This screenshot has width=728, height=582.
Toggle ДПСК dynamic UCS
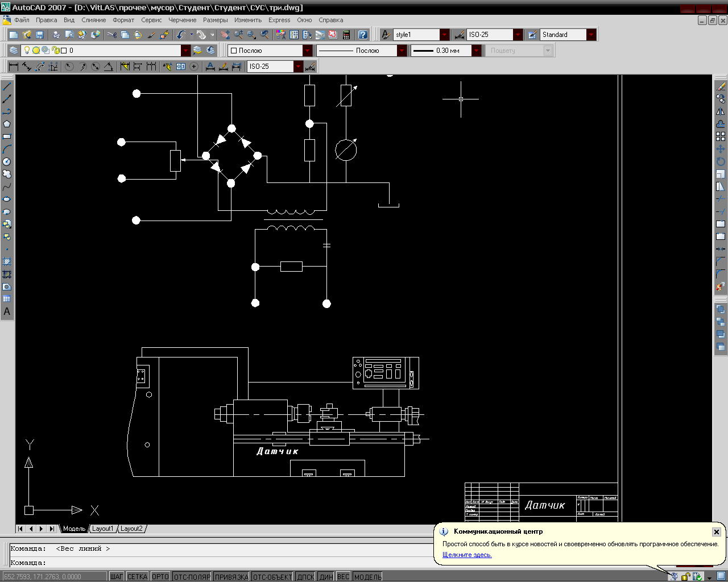pyautogui.click(x=306, y=576)
